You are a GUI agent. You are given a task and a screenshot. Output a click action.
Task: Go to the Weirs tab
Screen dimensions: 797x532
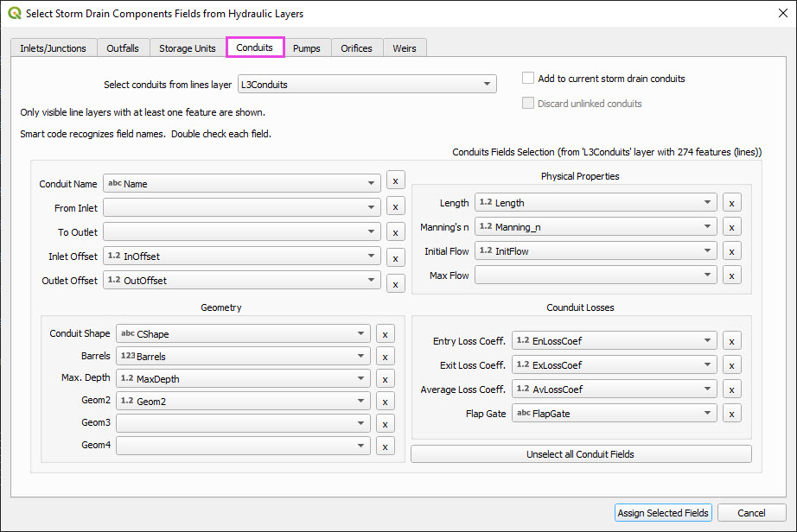click(x=405, y=48)
